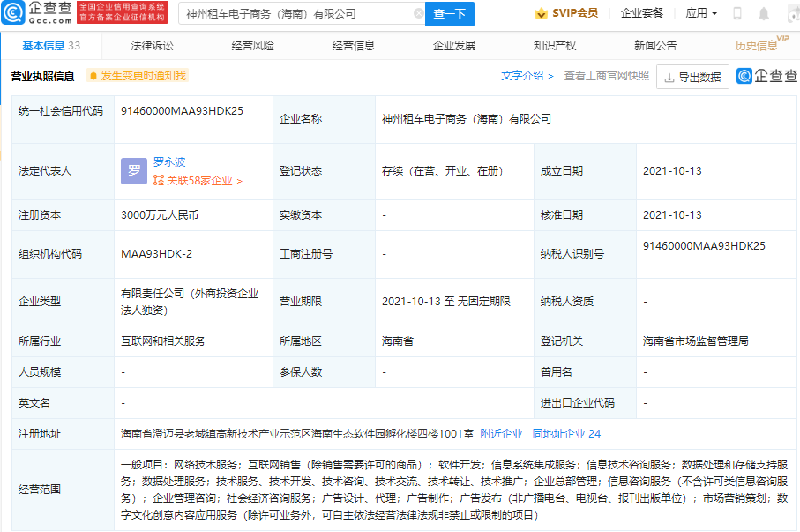Click the SVIP会员 crown icon

tap(541, 14)
